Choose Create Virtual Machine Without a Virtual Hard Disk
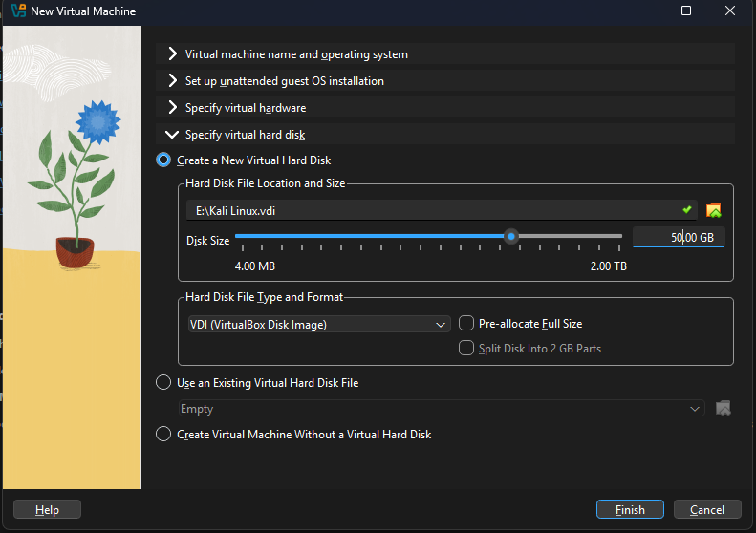Viewport: 756px width, 533px height. tap(163, 435)
